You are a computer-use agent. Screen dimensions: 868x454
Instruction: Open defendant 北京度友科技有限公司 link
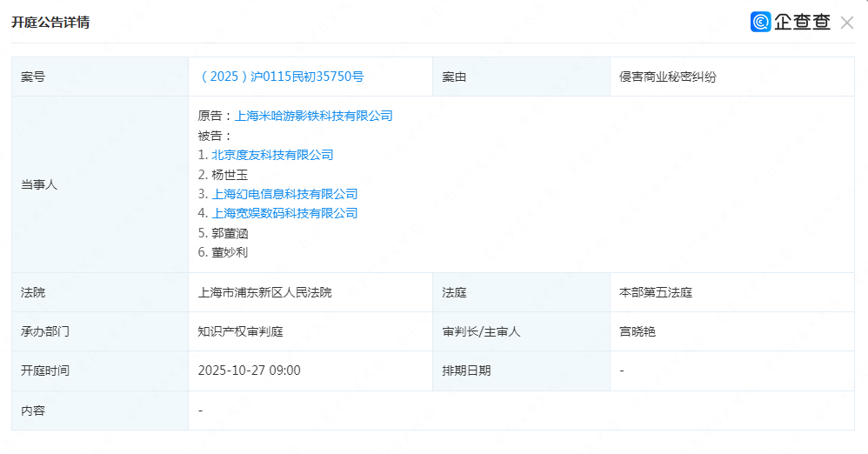pos(272,155)
